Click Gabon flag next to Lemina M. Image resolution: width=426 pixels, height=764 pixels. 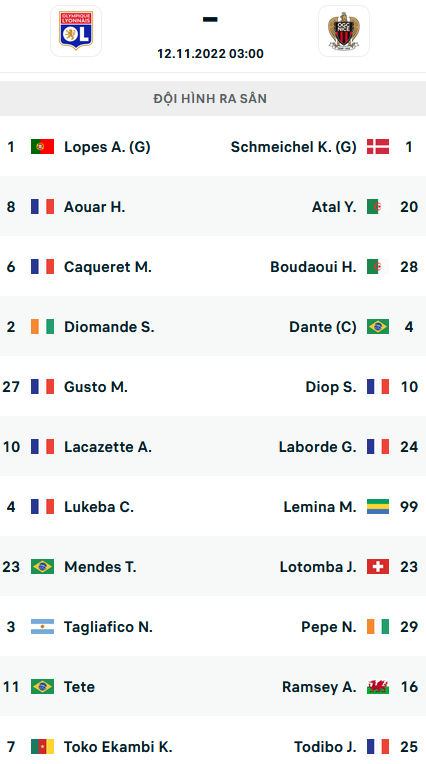pos(378,507)
